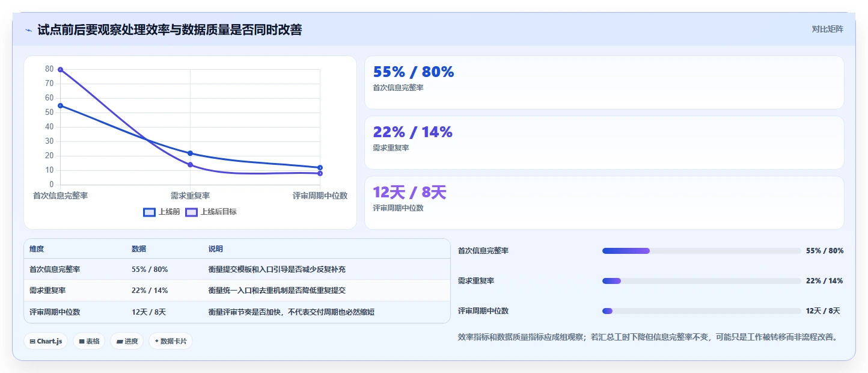Click the 需求重复率 progress label

[x=476, y=281]
